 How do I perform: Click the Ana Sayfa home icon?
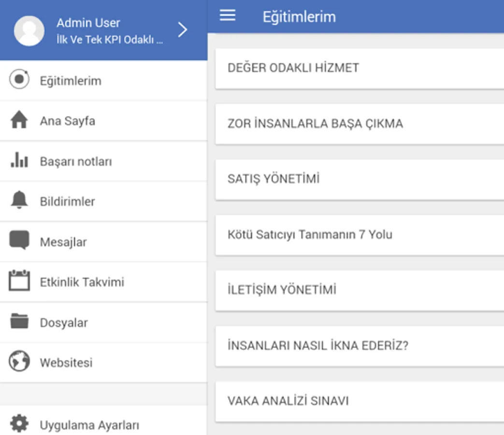pos(19,120)
